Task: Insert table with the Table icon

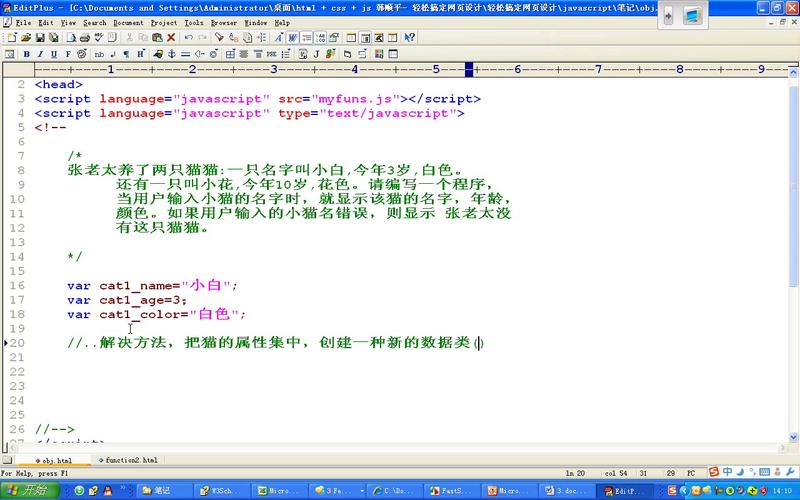Action: (231, 54)
